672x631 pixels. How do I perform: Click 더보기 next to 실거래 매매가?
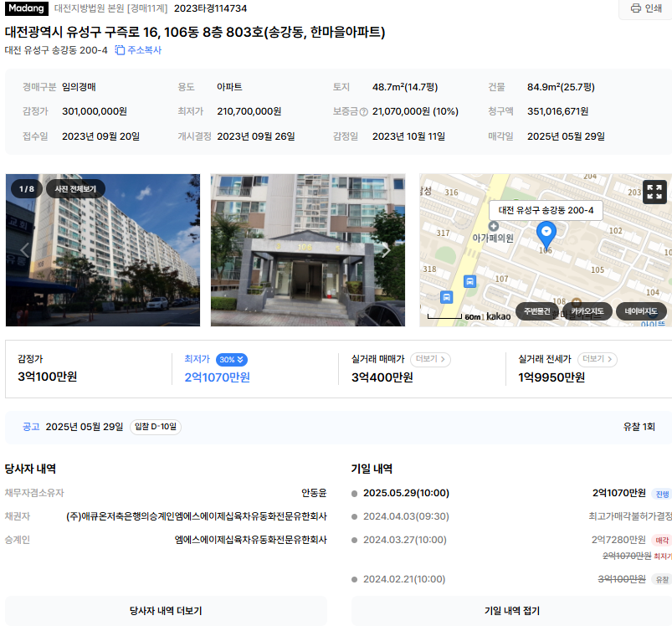tap(430, 359)
